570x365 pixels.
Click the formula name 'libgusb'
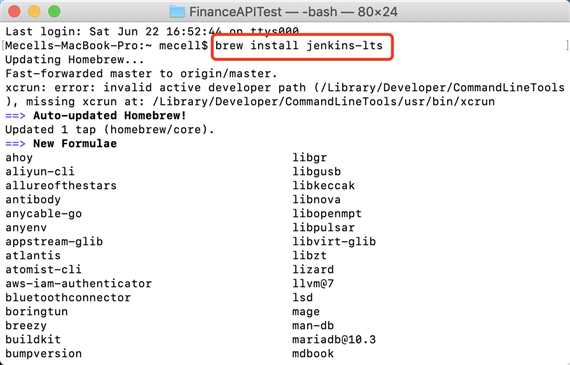pyautogui.click(x=316, y=172)
